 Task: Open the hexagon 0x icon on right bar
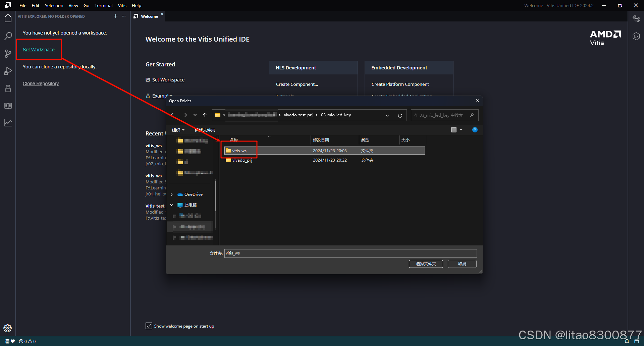[x=636, y=36]
